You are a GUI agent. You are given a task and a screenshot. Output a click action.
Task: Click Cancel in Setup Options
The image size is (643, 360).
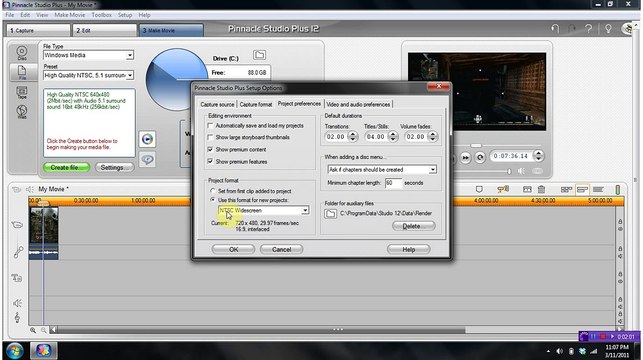(x=281, y=249)
